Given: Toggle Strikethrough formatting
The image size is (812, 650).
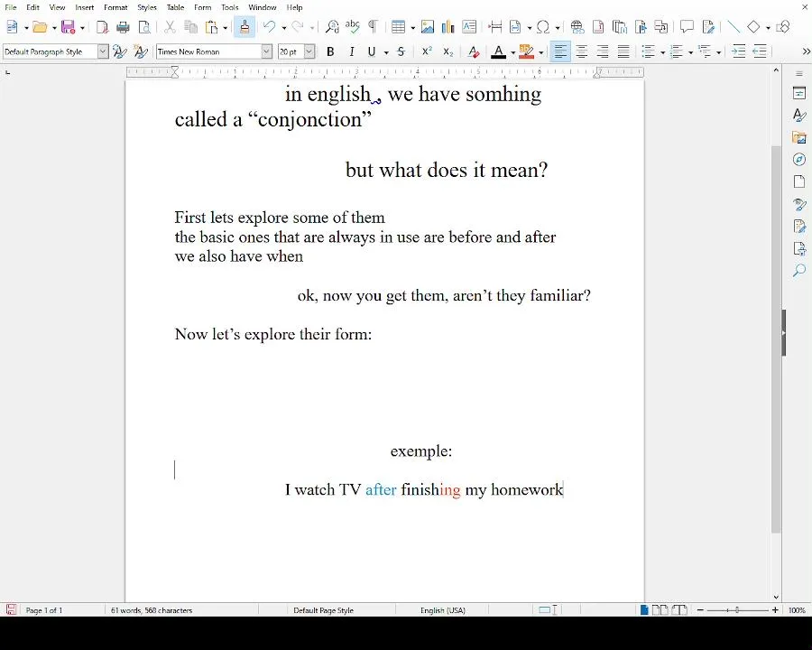Looking at the screenshot, I should (x=401, y=51).
